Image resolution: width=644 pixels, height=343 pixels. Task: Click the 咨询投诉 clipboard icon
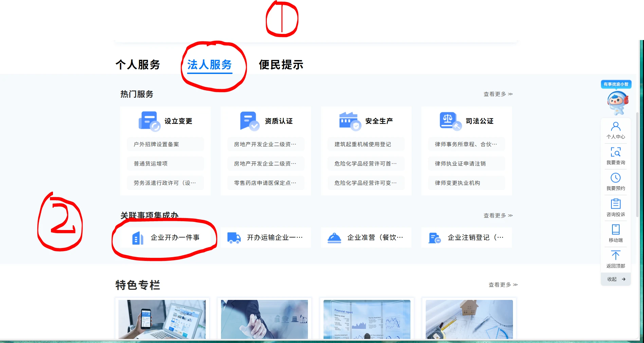pos(615,204)
